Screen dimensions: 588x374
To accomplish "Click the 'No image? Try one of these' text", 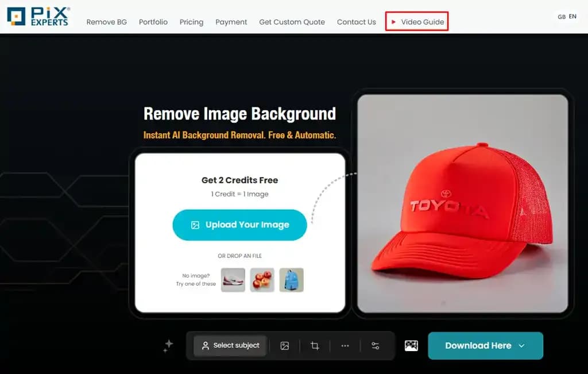I will tap(196, 280).
